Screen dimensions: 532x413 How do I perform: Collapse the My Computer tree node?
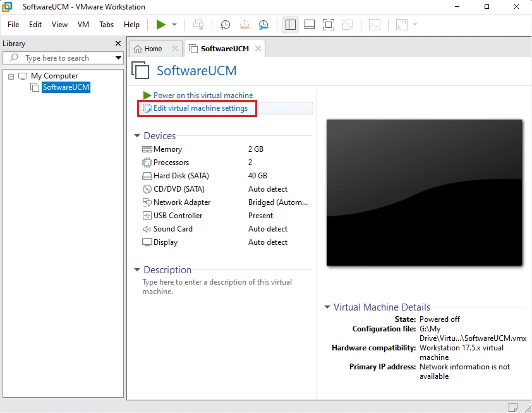point(11,77)
